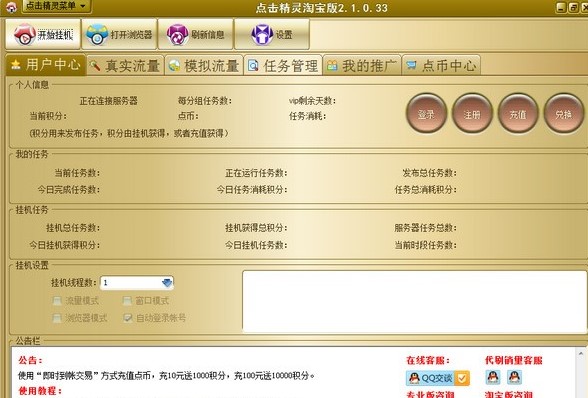Click inside the white log text area

pyautogui.click(x=414, y=301)
